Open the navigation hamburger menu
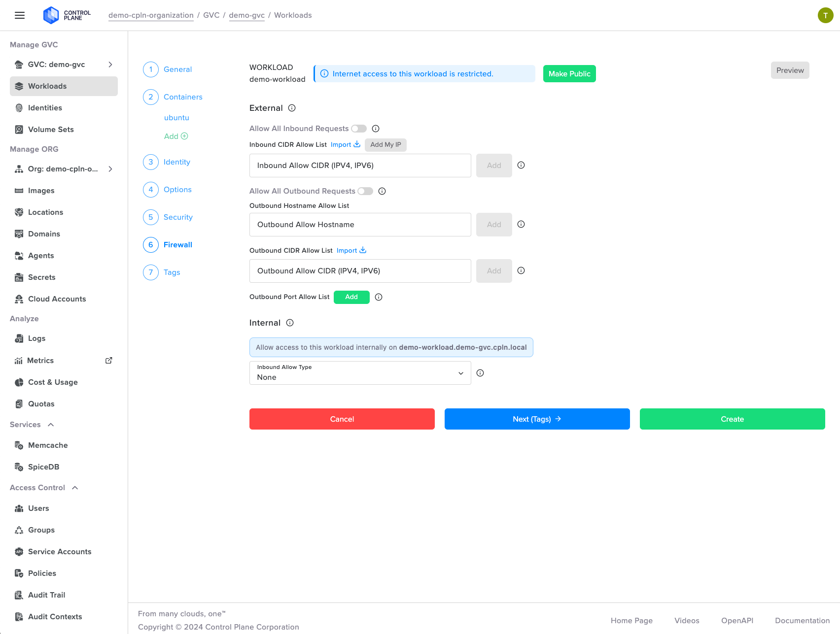This screenshot has width=840, height=634. [x=19, y=15]
